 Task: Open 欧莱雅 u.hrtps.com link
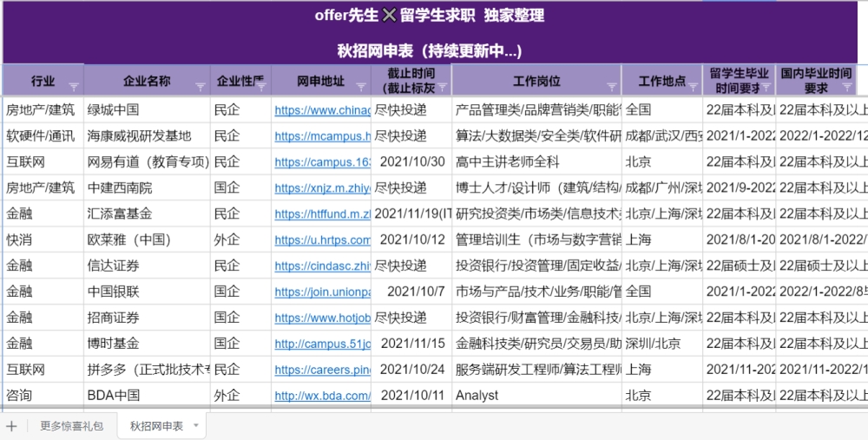(322, 240)
